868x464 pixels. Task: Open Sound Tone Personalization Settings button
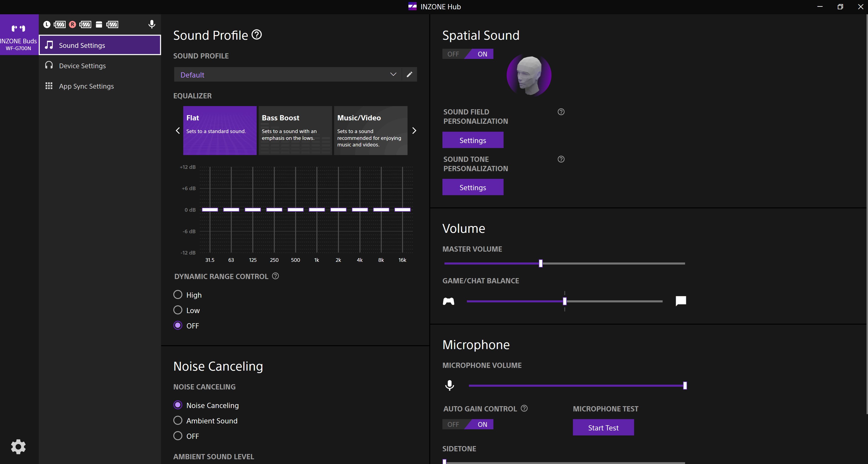[x=473, y=187]
